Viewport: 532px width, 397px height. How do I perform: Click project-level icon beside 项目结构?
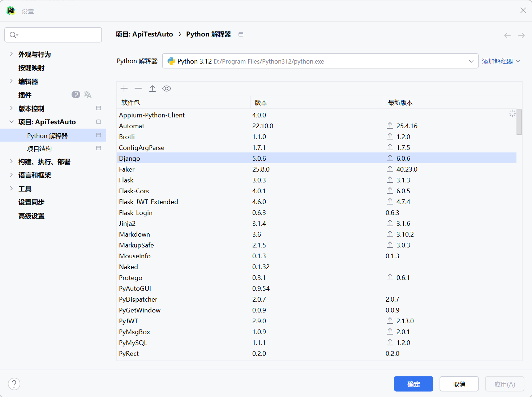98,148
